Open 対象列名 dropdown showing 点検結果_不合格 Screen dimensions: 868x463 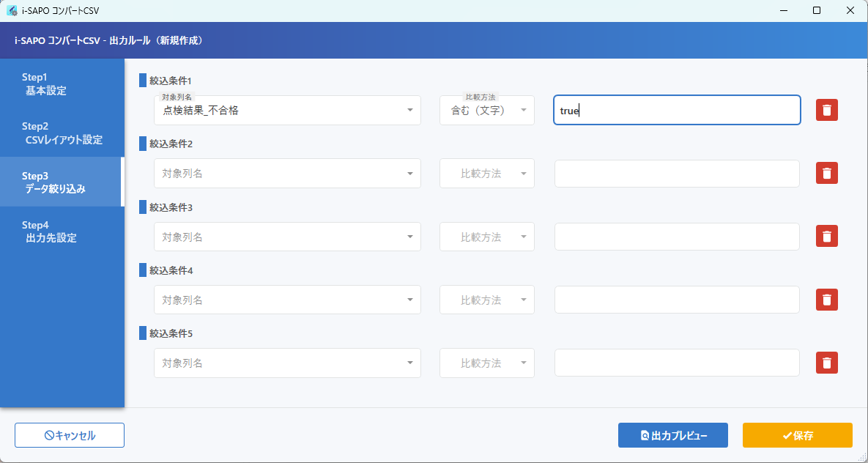pyautogui.click(x=287, y=110)
